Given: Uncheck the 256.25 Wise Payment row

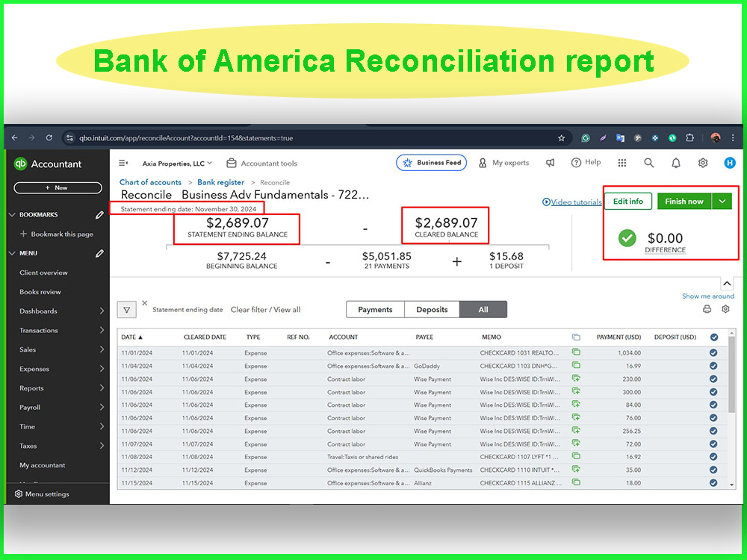Looking at the screenshot, I should 713,431.
